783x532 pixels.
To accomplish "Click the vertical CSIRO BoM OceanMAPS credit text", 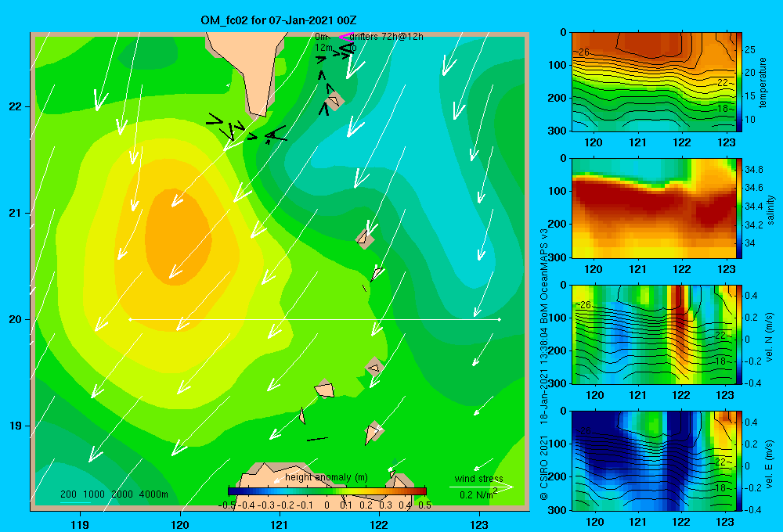I will coord(544,365).
